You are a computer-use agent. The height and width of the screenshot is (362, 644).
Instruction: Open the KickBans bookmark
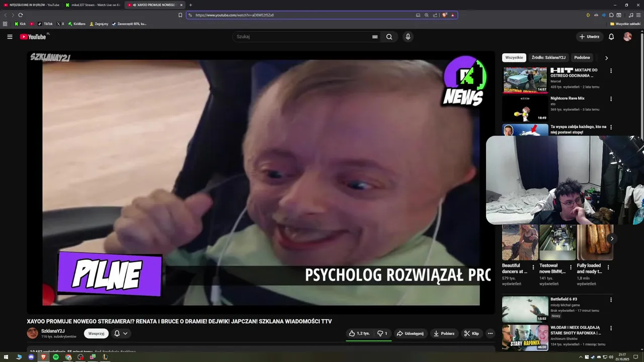click(77, 24)
